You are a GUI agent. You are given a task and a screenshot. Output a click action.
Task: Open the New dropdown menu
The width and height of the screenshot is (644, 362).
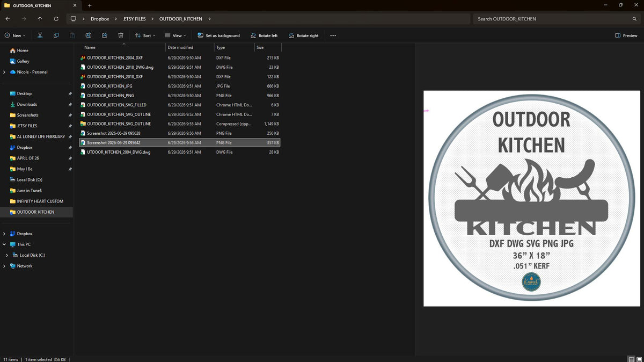[x=15, y=35]
